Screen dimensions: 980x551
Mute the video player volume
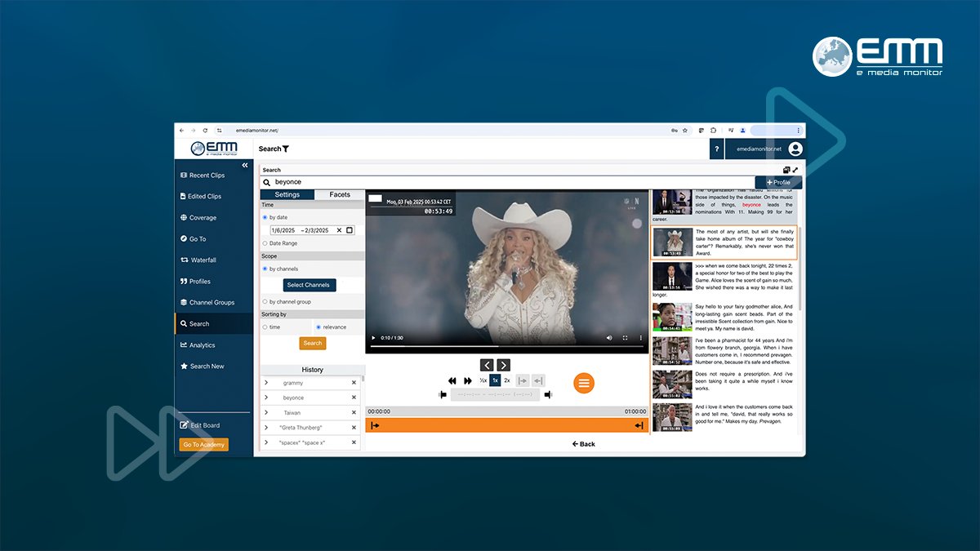609,338
